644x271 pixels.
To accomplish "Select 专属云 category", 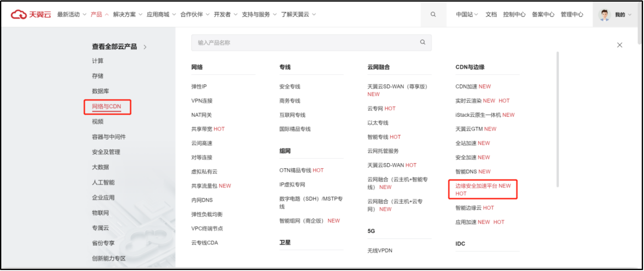I will (x=100, y=228).
